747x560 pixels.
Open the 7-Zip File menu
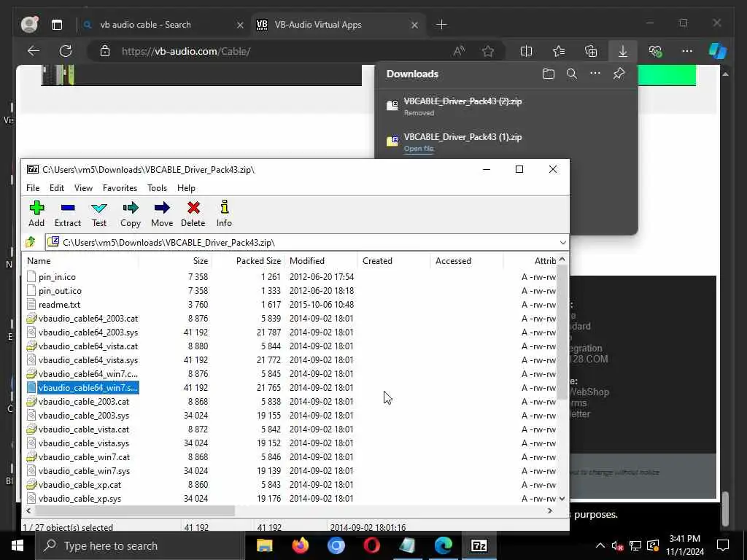click(33, 188)
